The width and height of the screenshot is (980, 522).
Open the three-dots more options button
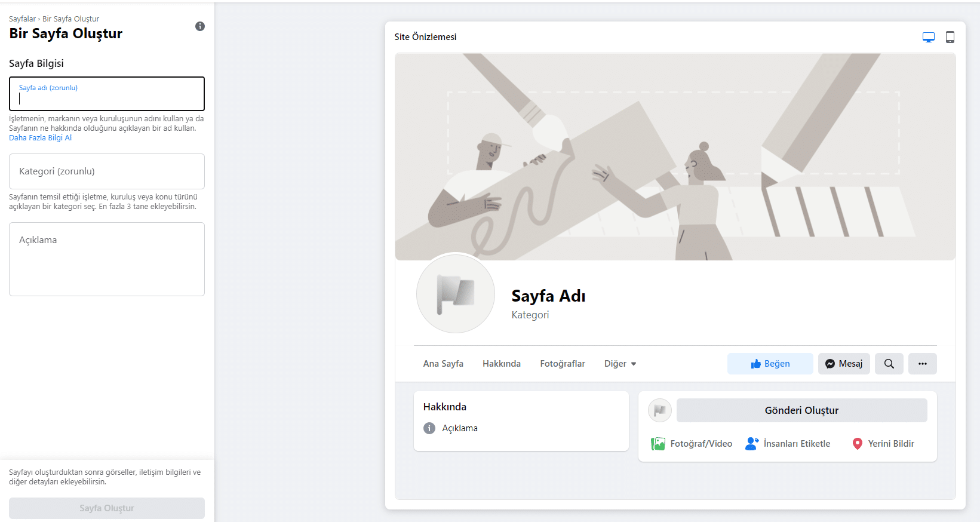pyautogui.click(x=922, y=364)
